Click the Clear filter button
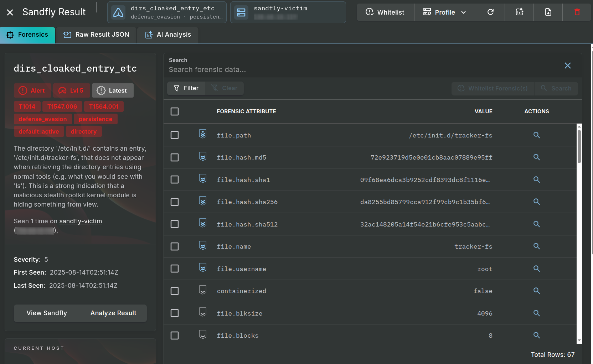This screenshot has width=593, height=364. pos(225,88)
